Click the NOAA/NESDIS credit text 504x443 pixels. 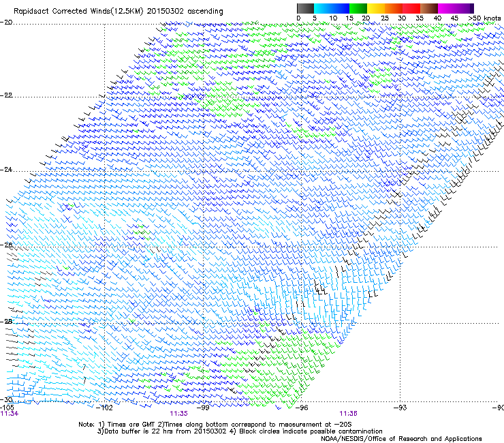[x=401, y=439]
